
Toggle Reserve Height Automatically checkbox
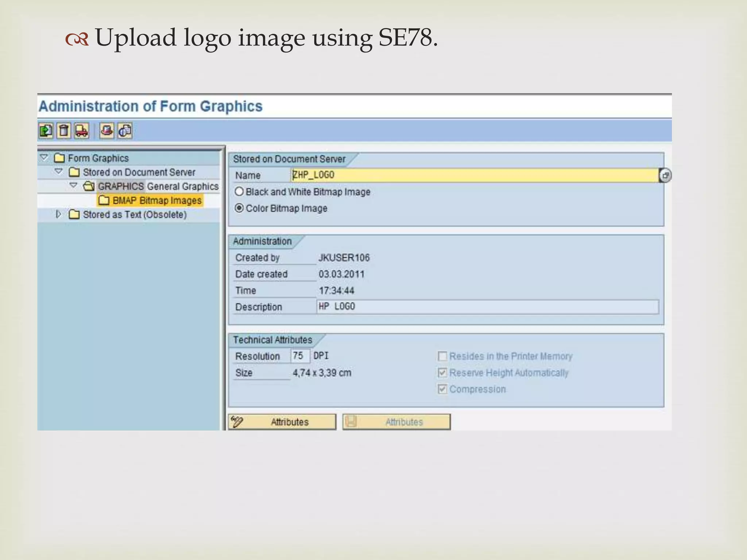(442, 373)
